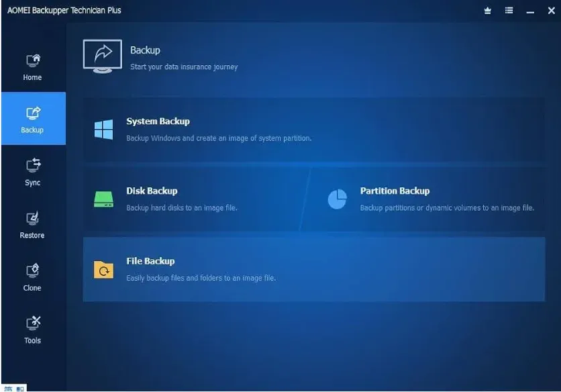This screenshot has height=392, width=561.
Task: Close the AOMEI Backupper window
Action: point(552,10)
